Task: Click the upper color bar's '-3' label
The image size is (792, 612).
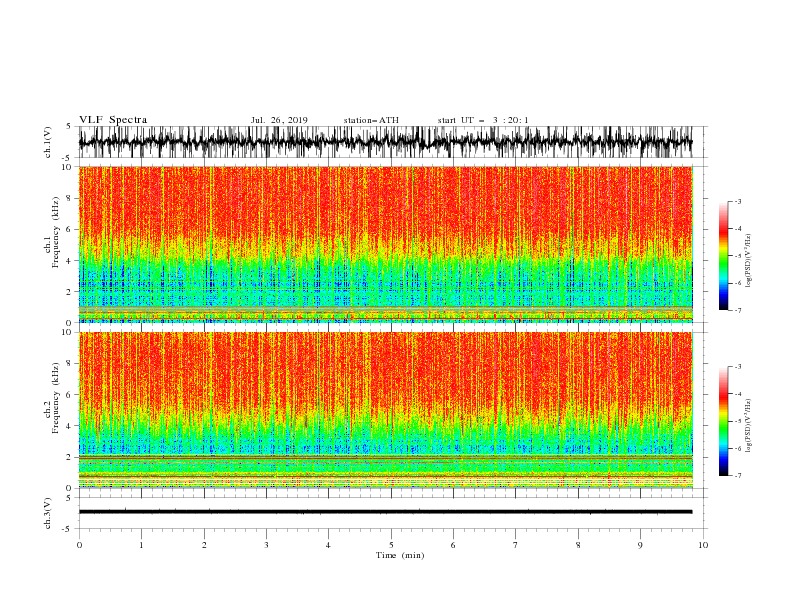Action: tap(738, 201)
